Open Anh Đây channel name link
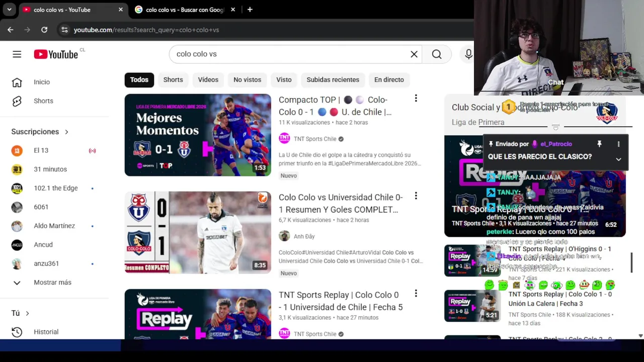The image size is (644, 362). 304,236
